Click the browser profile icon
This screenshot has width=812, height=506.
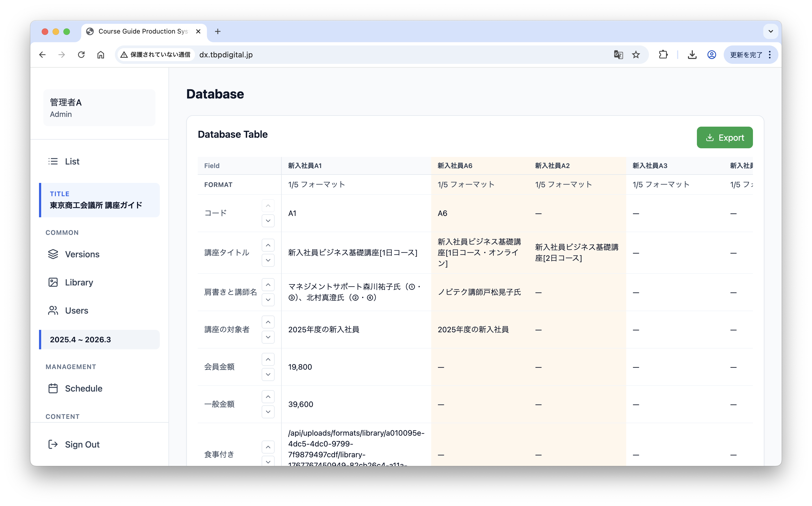coord(712,55)
